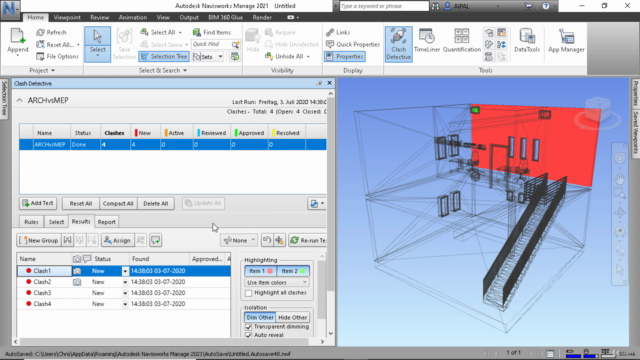
Task: Toggle Hide Other isolation mode
Action: (293, 318)
